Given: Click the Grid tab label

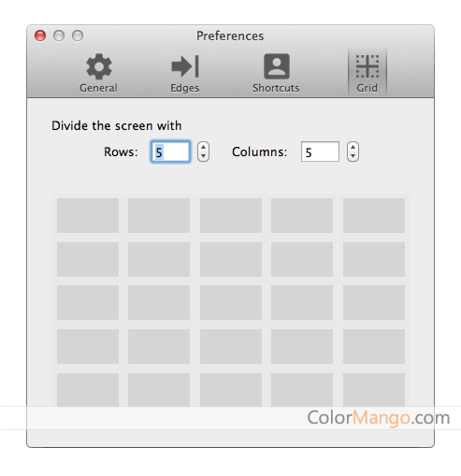Looking at the screenshot, I should [367, 88].
